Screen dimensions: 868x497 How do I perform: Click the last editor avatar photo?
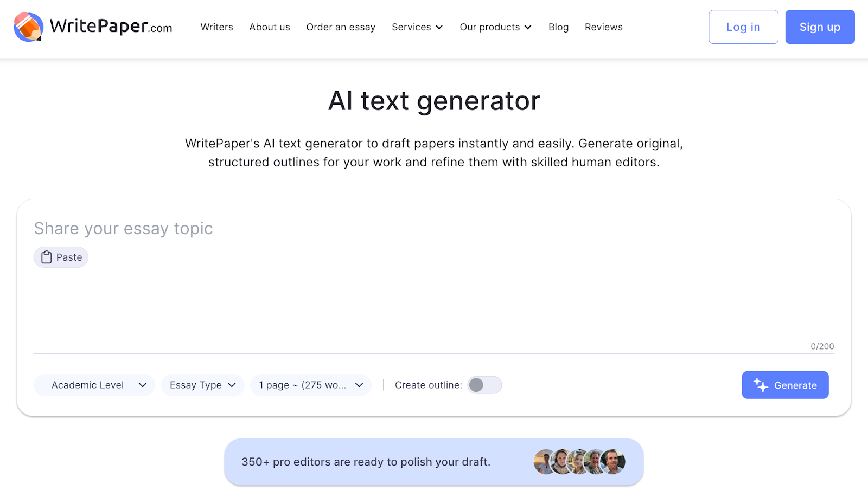pyautogui.click(x=614, y=462)
